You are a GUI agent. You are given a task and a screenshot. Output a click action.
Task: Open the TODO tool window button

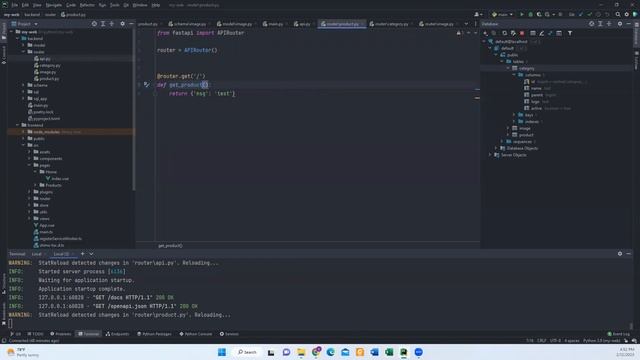(35, 333)
